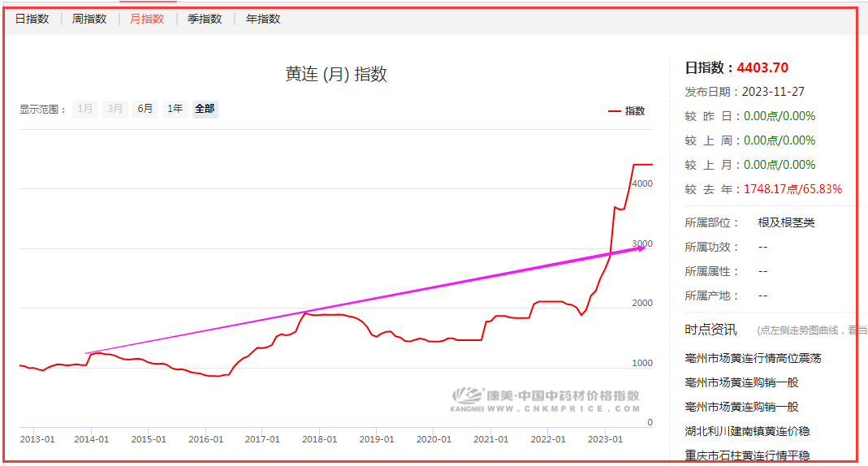Click the yearly change 1748.17点/65.83%
Image resolution: width=868 pixels, height=466 pixels.
coord(792,189)
